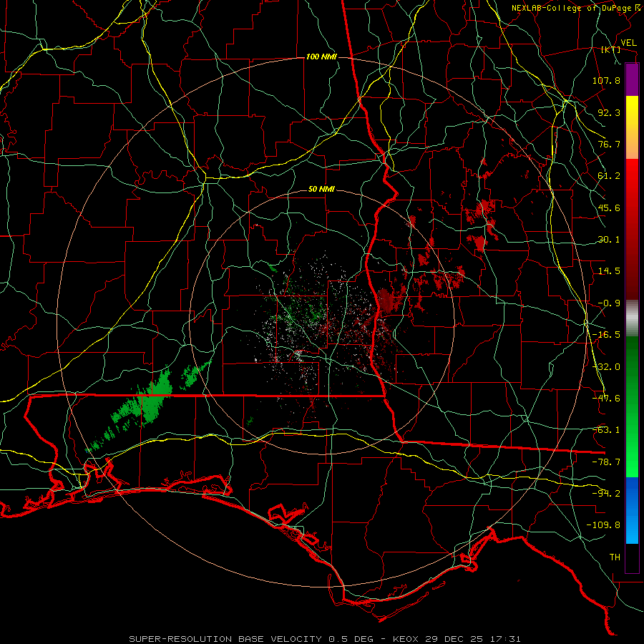Click the -94.2 scale value

pos(606,493)
